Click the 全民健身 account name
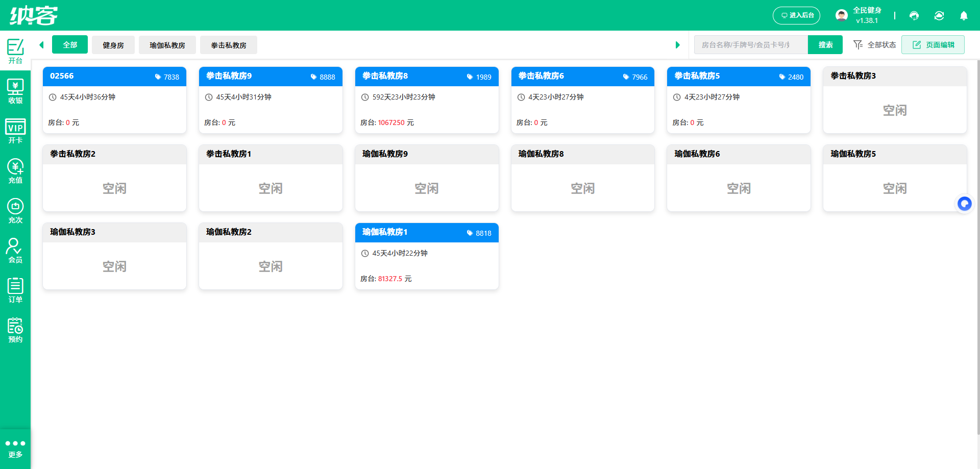Screen dimensions: 980x469 [x=867, y=10]
